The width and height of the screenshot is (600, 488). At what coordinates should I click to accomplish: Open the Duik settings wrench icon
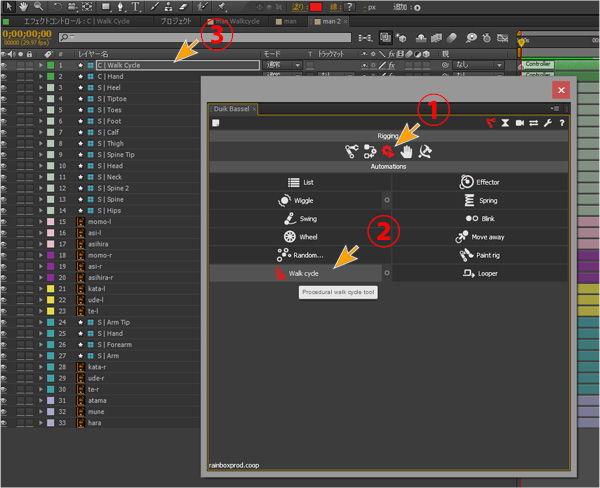click(x=546, y=123)
